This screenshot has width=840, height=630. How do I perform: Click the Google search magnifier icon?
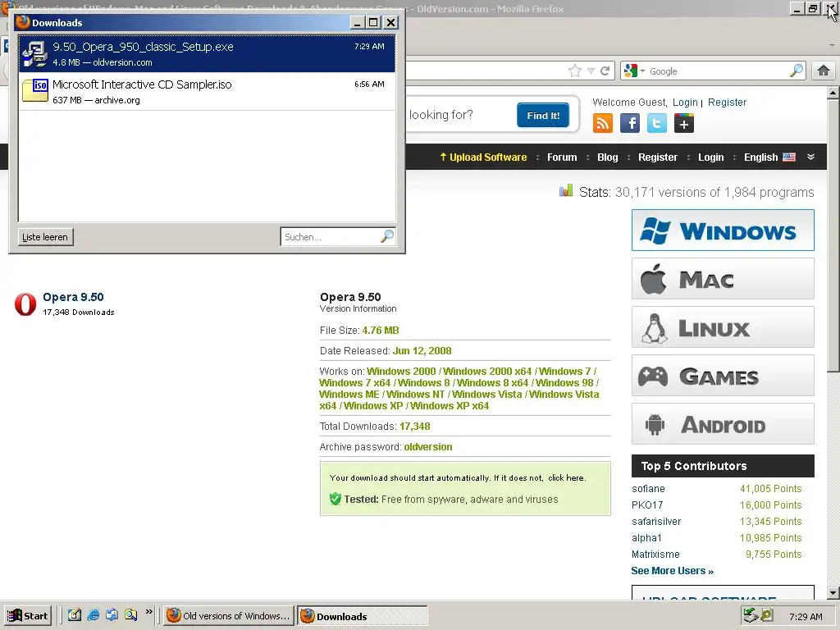point(797,71)
